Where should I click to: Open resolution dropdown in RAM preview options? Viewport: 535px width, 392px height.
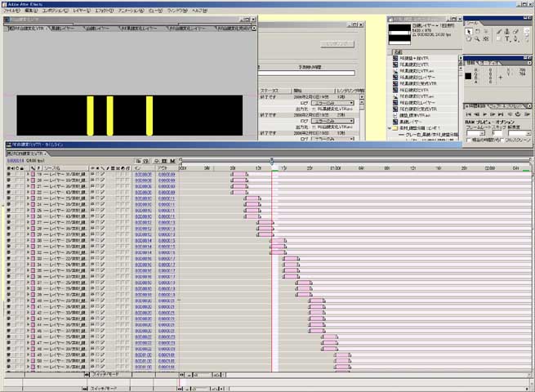tap(519, 133)
